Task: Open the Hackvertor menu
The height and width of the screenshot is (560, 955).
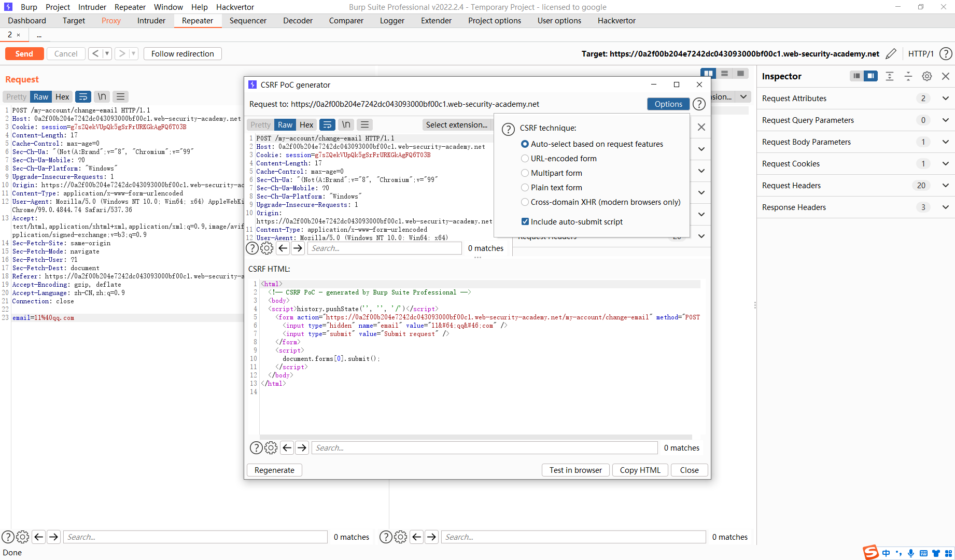Action: tap(235, 7)
